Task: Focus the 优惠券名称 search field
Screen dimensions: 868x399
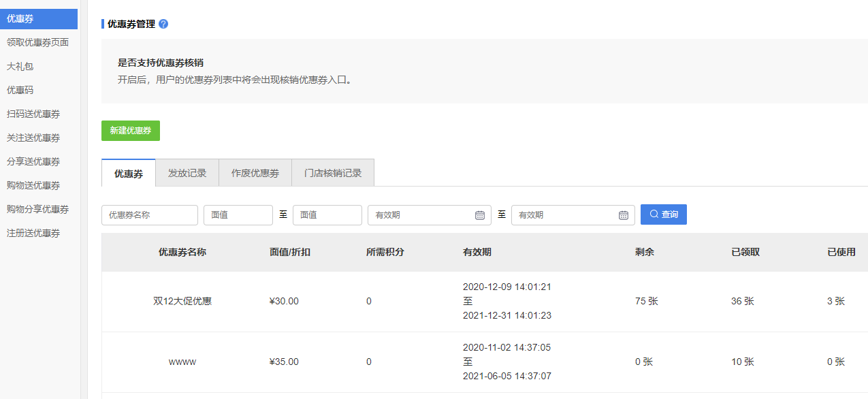Action: [150, 215]
